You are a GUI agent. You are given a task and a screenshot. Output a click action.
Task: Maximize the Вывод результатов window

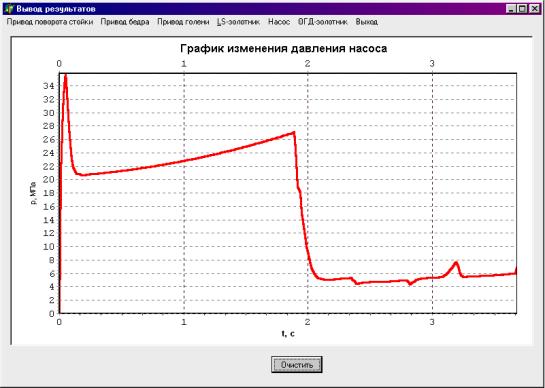(x=522, y=9)
